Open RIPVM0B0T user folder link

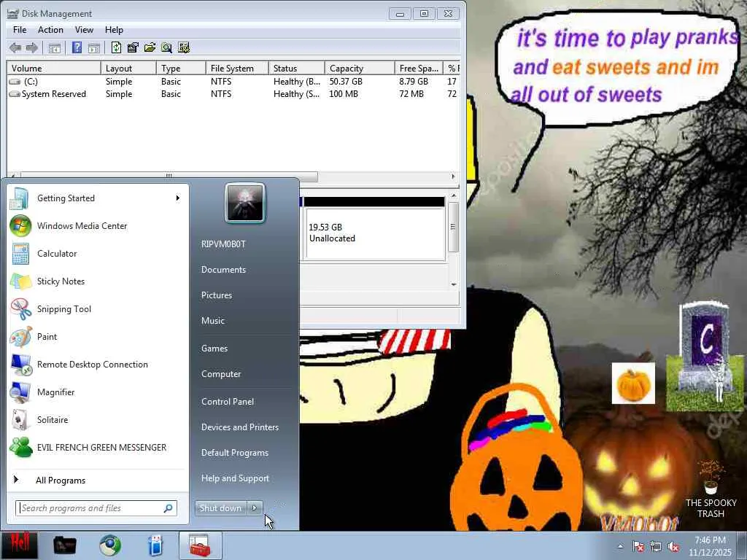pyautogui.click(x=223, y=244)
